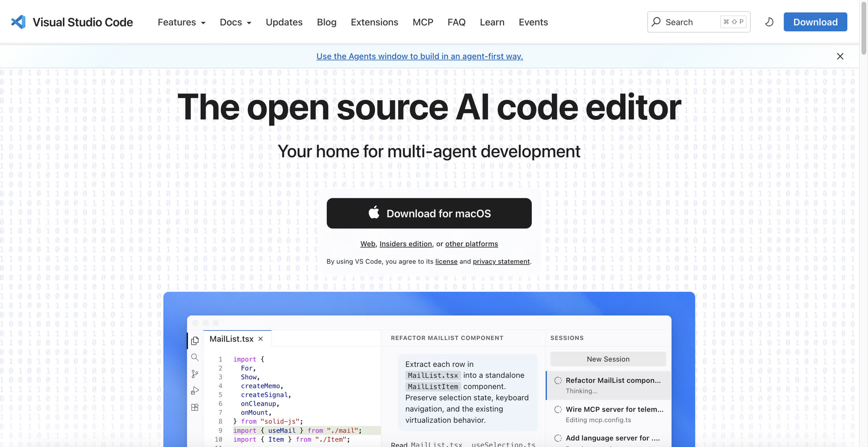Toggle the dark theme moon icon
Screen dimensions: 868x447
point(769,22)
